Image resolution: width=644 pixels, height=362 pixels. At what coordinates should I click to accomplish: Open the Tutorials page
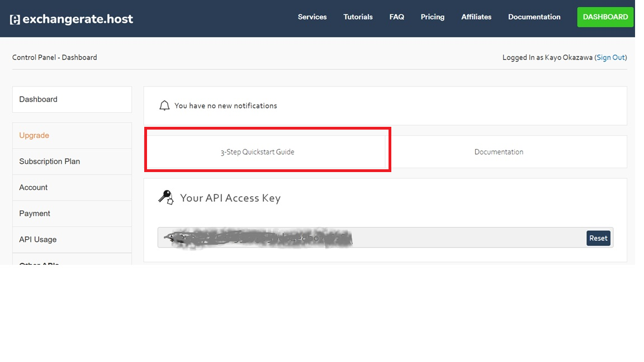click(x=358, y=17)
